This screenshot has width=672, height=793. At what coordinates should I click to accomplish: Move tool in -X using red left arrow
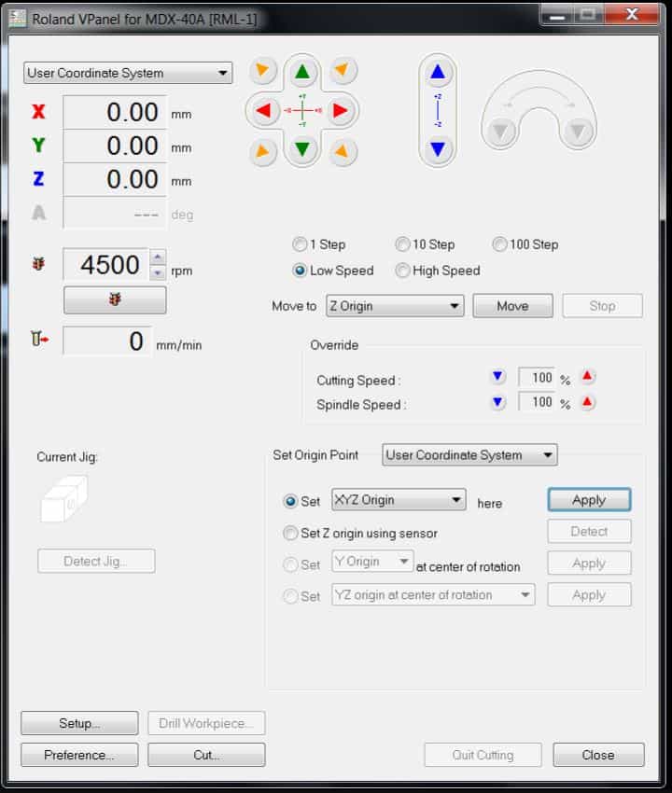click(263, 110)
